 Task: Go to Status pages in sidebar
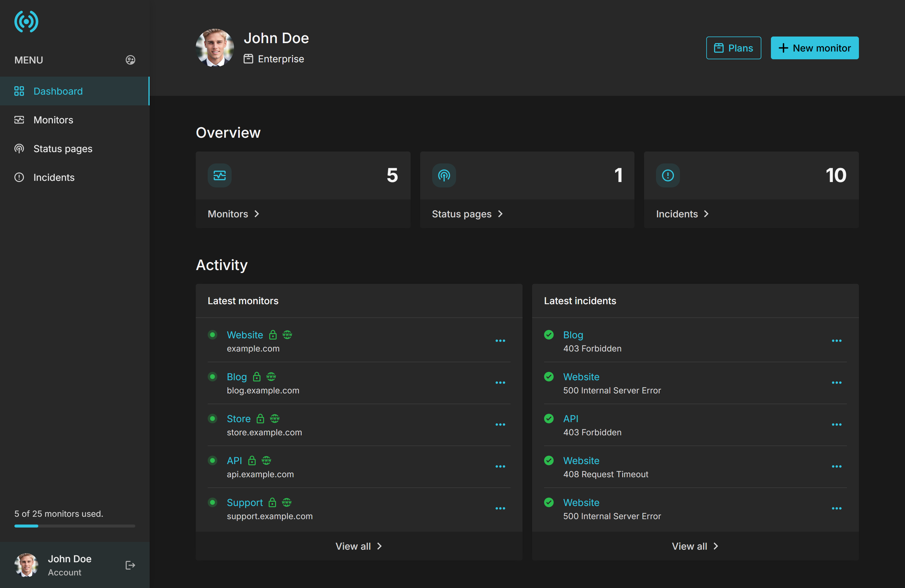click(x=63, y=149)
